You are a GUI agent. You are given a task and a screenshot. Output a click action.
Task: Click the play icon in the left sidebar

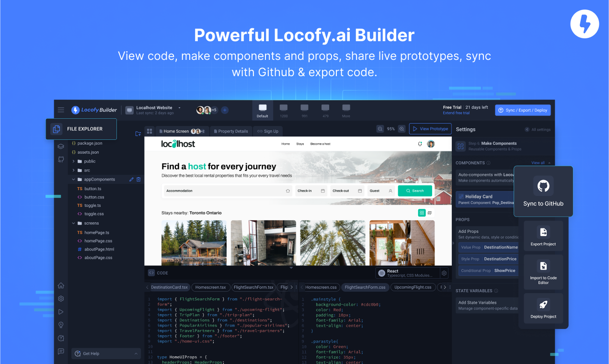61,312
